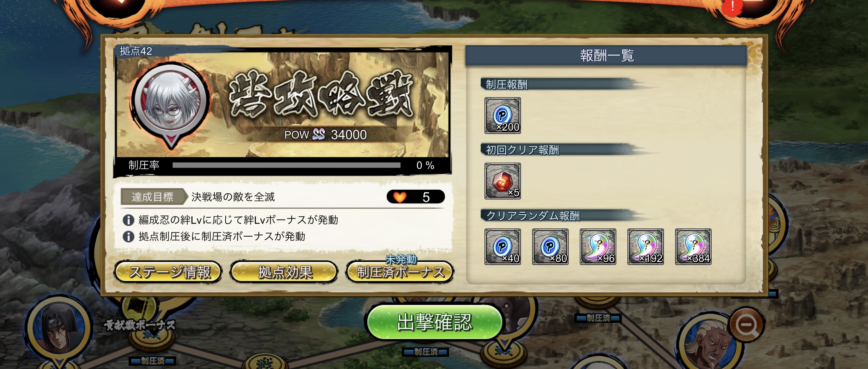Open ステージ情報 stage info
This screenshot has height=369, width=868.
(x=168, y=272)
